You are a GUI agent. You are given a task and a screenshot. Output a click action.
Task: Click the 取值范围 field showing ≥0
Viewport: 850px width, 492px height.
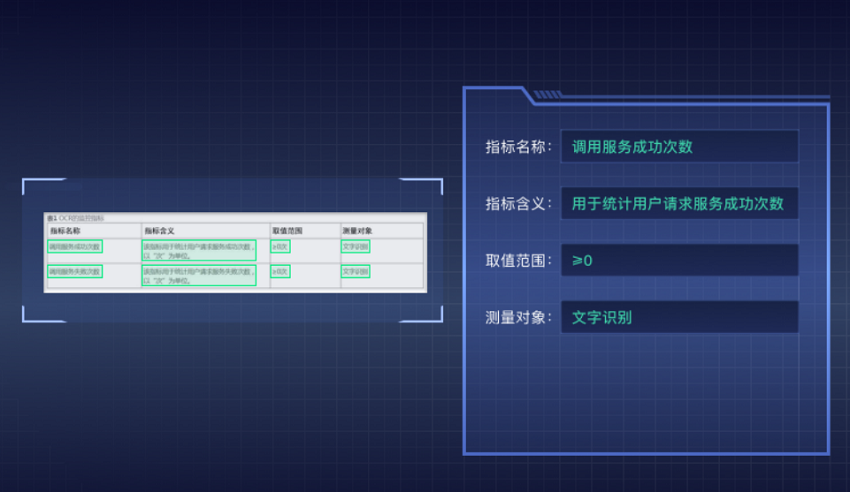pos(679,260)
